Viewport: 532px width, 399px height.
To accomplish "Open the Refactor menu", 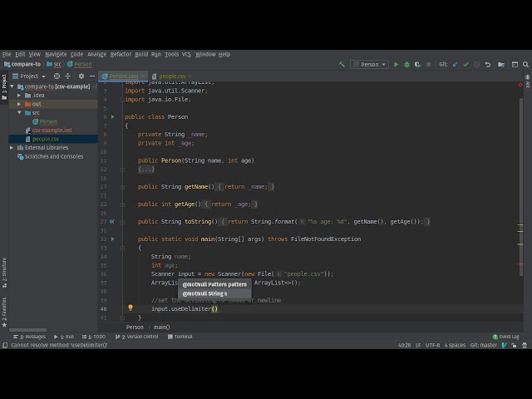I will tap(121, 54).
